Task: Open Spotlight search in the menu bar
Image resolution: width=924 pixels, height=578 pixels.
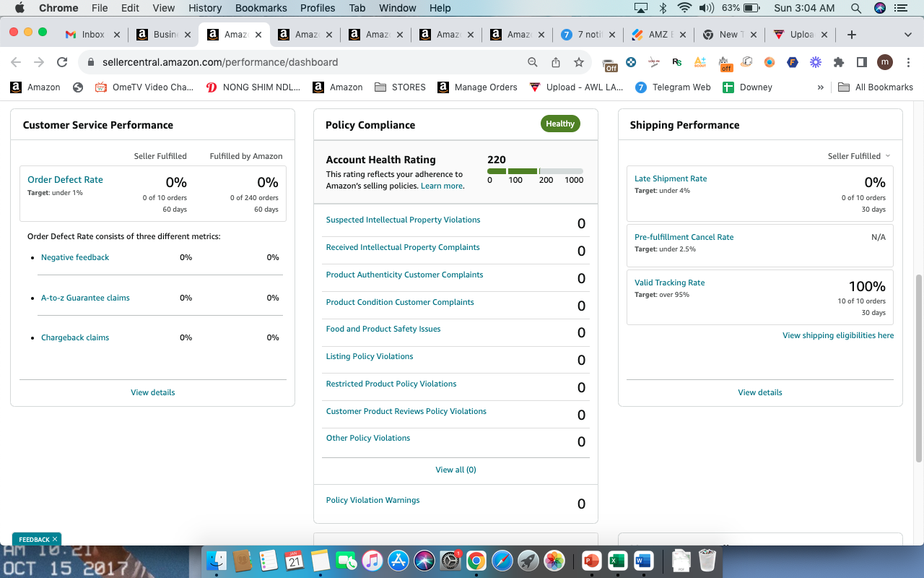Action: pyautogui.click(x=856, y=8)
